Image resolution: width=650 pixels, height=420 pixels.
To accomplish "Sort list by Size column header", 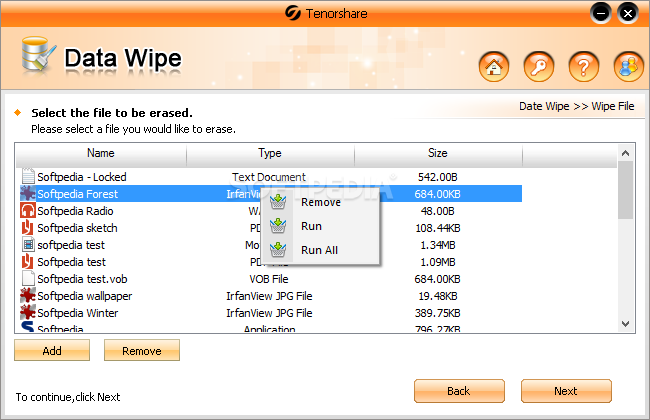I will coord(438,153).
